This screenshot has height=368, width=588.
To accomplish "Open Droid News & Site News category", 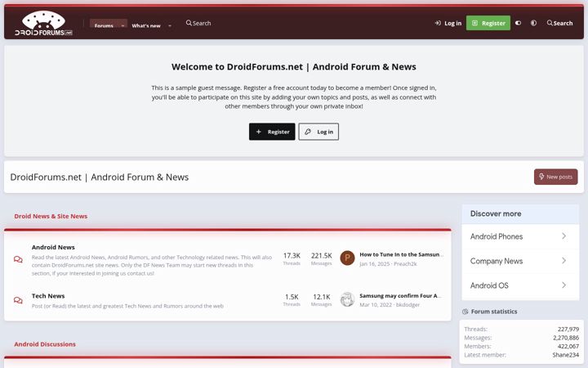I will (51, 216).
